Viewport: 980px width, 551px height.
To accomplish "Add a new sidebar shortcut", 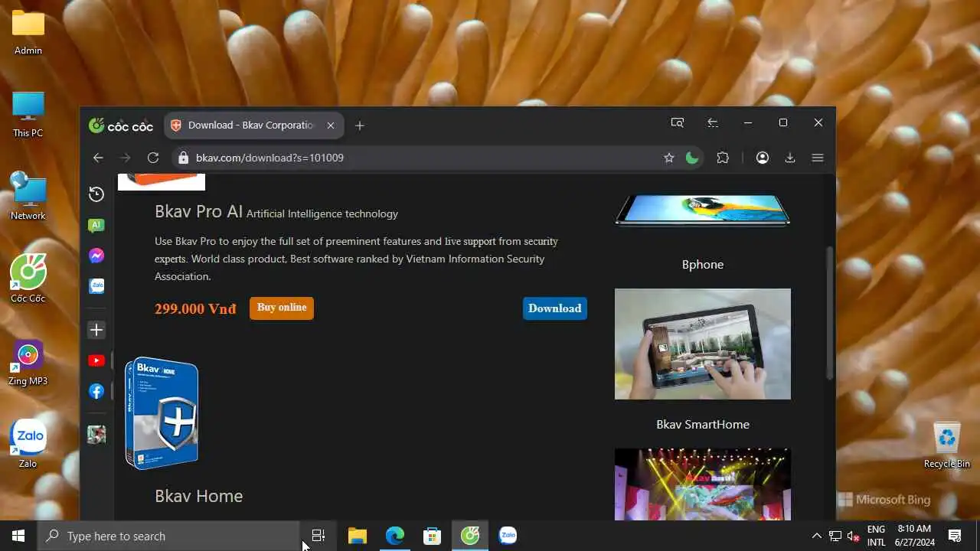I will point(96,330).
